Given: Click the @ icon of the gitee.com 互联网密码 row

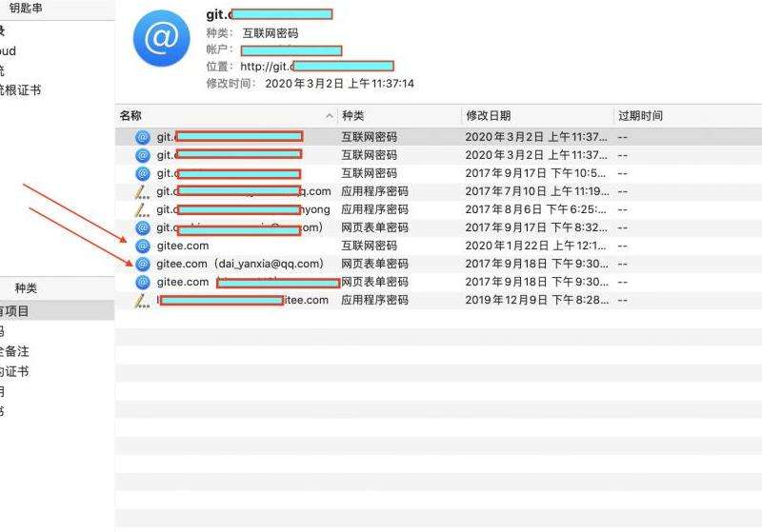Looking at the screenshot, I should point(142,246).
